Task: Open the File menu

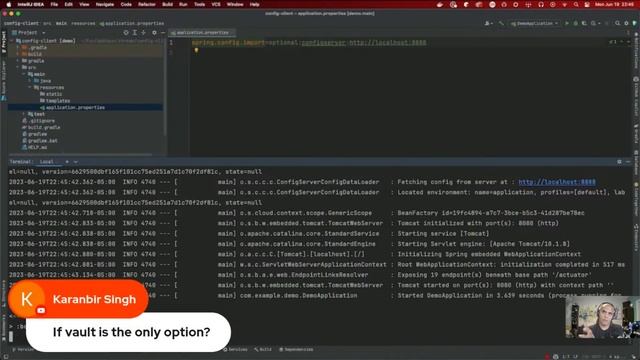Action: (54, 4)
